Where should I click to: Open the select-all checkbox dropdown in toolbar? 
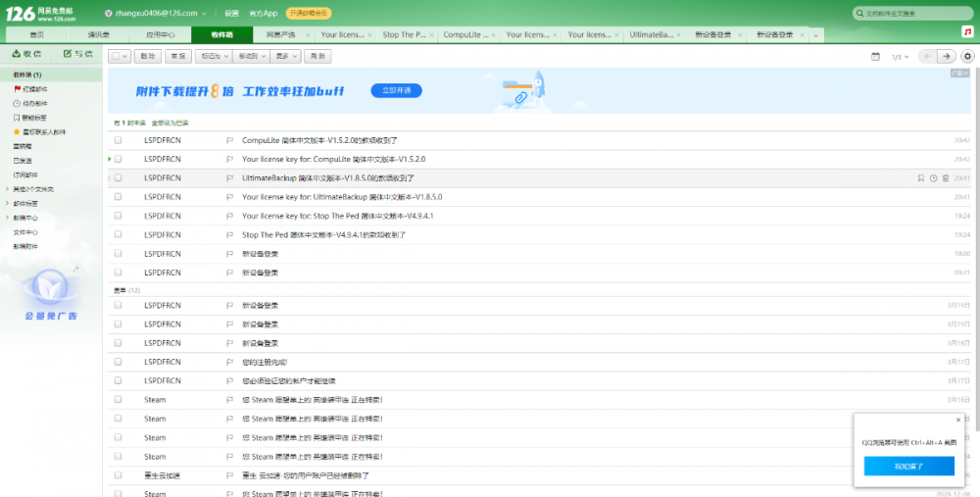(x=124, y=56)
